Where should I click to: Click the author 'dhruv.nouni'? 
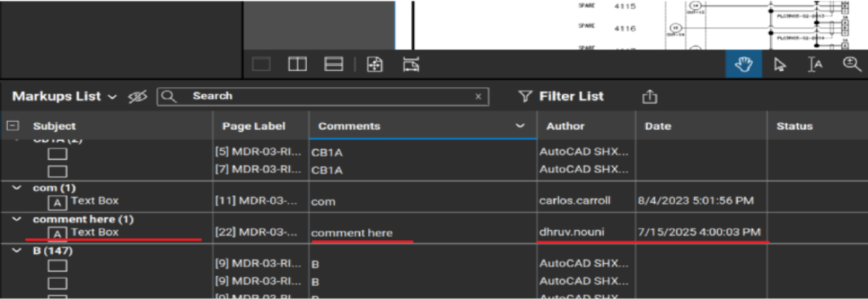(x=571, y=233)
